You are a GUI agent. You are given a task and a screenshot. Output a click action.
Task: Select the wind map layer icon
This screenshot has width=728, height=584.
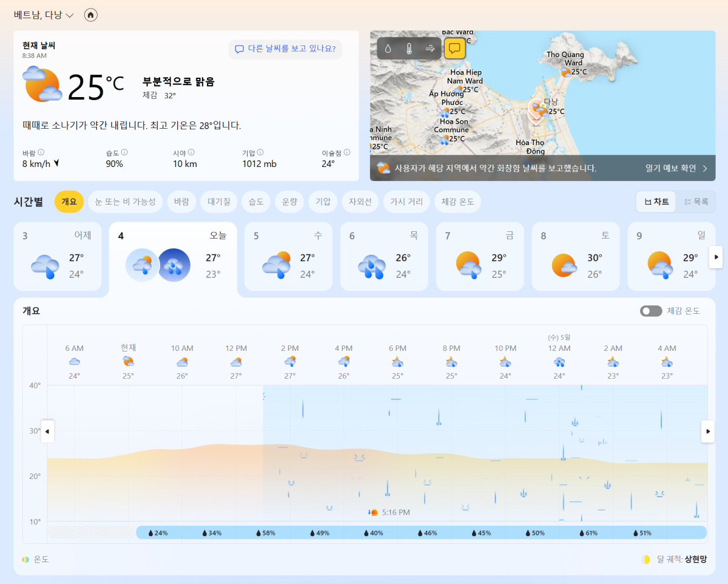pos(430,49)
